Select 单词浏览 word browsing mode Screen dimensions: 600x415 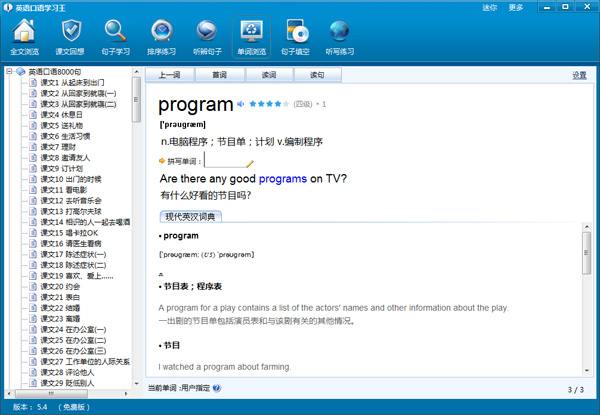250,37
